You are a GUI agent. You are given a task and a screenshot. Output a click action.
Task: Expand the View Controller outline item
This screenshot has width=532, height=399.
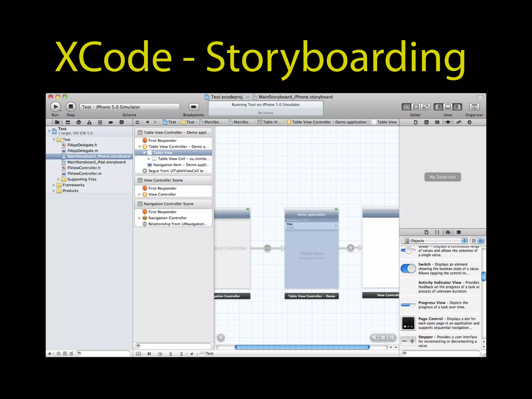pos(139,194)
